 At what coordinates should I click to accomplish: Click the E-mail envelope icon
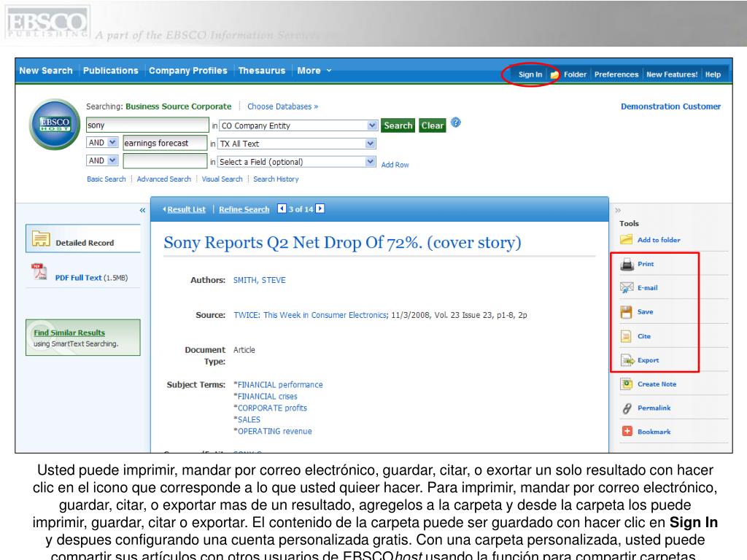[x=627, y=287]
